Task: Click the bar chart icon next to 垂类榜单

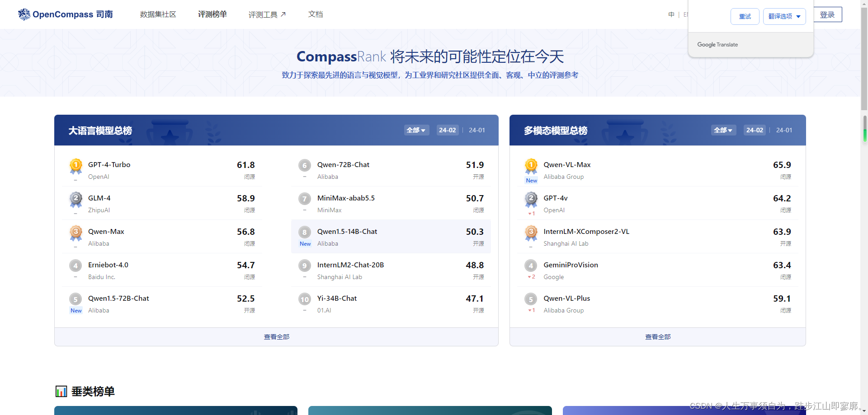Action: tap(61, 391)
